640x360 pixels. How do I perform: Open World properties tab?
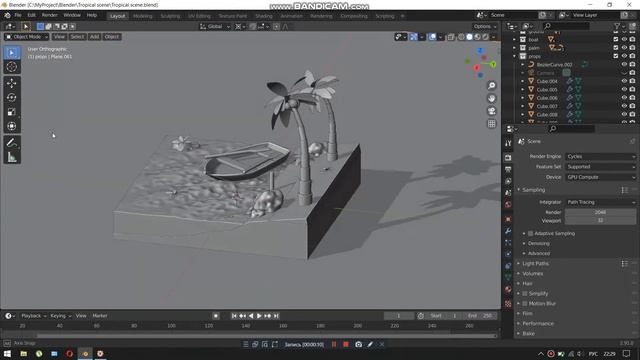click(x=508, y=204)
